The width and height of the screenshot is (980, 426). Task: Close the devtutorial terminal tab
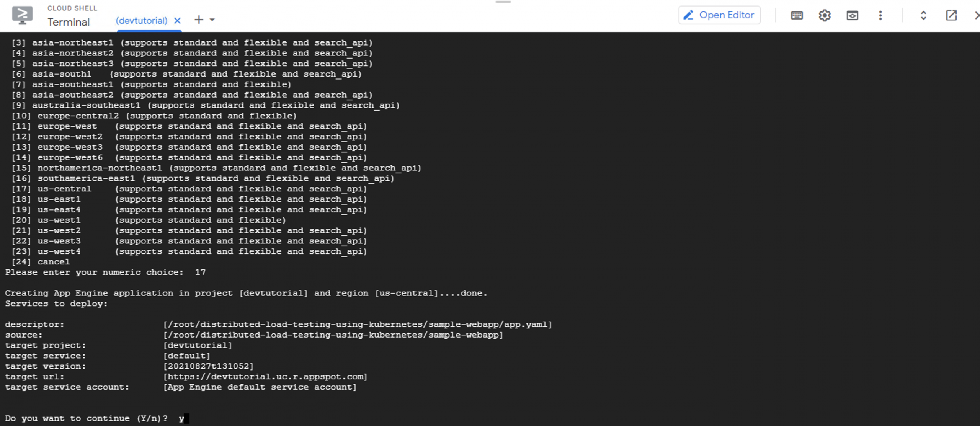click(x=177, y=20)
